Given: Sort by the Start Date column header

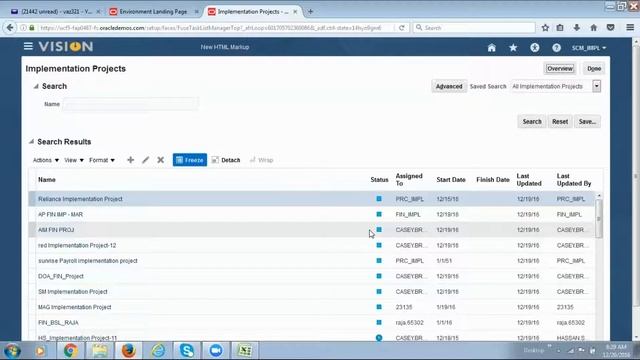Looking at the screenshot, I should click(451, 180).
